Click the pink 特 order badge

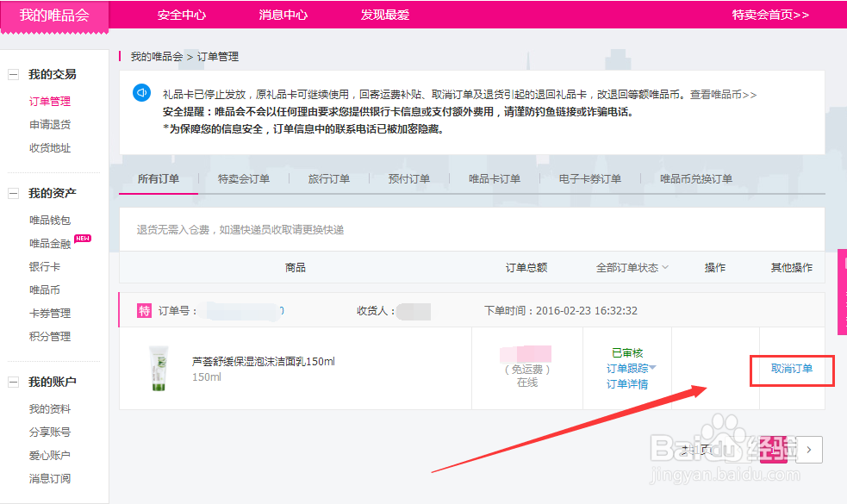[144, 311]
